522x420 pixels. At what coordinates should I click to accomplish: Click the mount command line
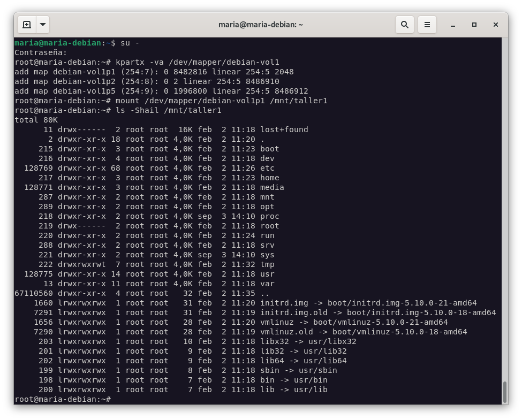point(221,101)
